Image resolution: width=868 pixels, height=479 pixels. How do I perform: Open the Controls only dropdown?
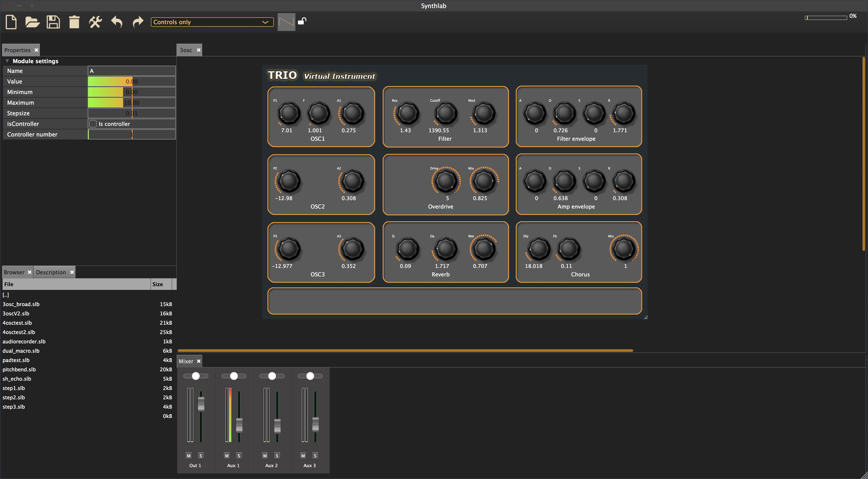click(x=212, y=22)
